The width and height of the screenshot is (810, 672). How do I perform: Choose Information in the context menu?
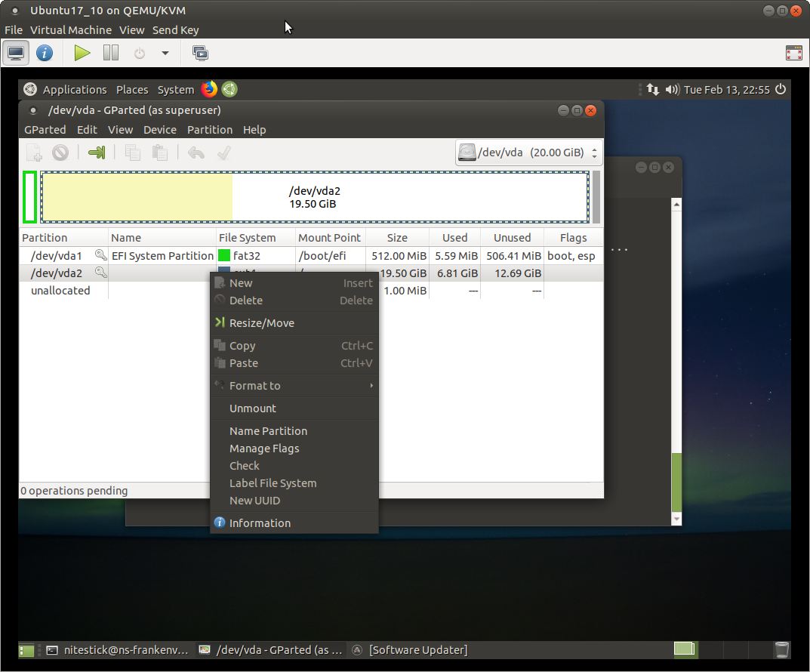coord(294,522)
